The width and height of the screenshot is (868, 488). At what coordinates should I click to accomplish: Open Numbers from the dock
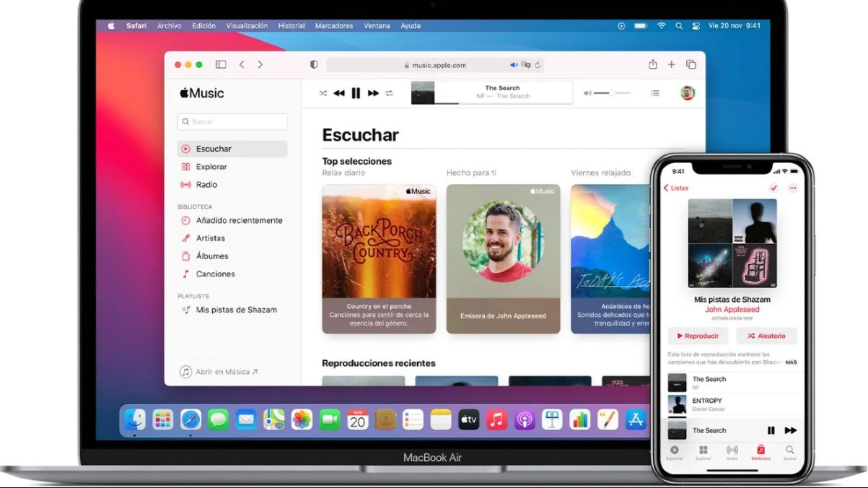pos(580,419)
